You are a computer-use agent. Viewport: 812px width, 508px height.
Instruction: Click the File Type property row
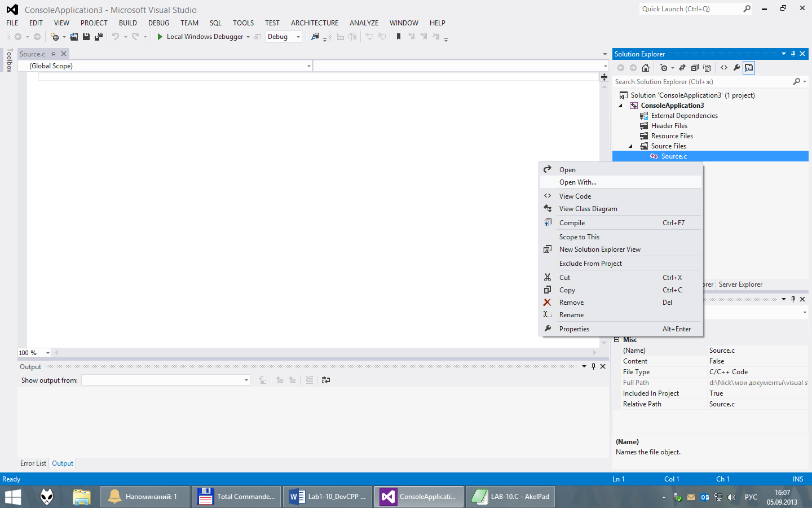click(x=710, y=372)
